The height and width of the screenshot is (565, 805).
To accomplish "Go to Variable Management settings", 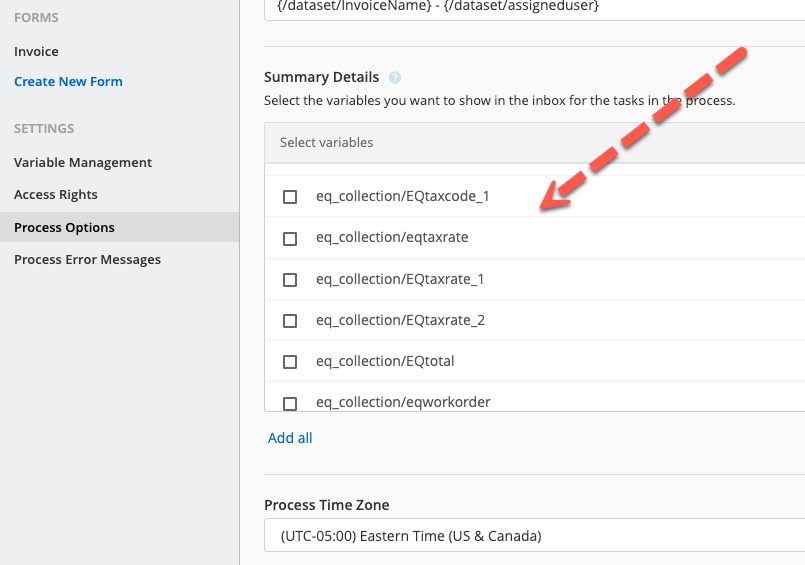I will (83, 162).
